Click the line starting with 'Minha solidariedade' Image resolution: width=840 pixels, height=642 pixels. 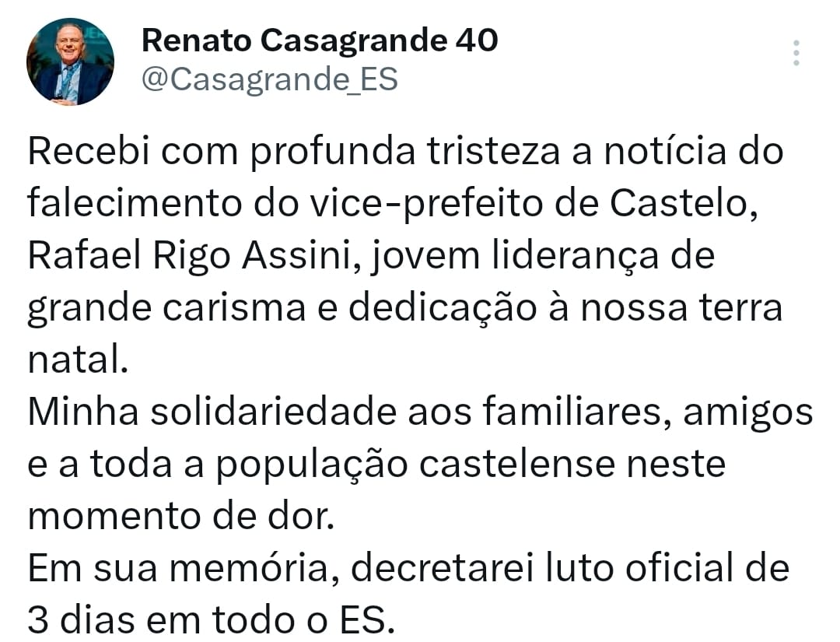[421, 412]
